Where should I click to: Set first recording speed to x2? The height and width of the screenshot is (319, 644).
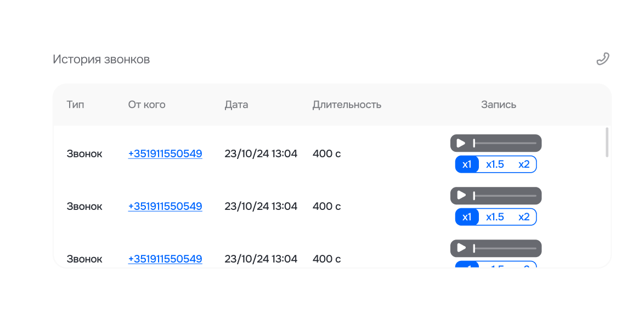524,164
